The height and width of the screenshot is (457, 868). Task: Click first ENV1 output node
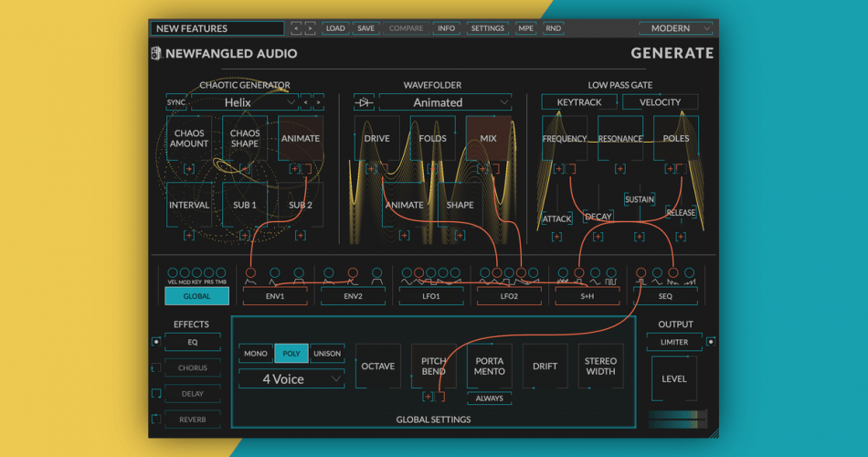click(x=250, y=272)
